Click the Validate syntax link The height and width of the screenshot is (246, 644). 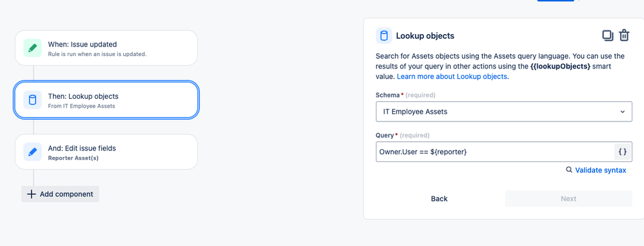click(x=600, y=170)
